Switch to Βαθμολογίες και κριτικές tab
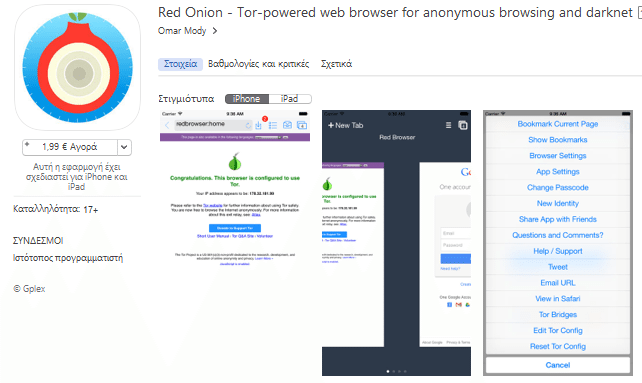The width and height of the screenshot is (642, 383). coord(258,64)
